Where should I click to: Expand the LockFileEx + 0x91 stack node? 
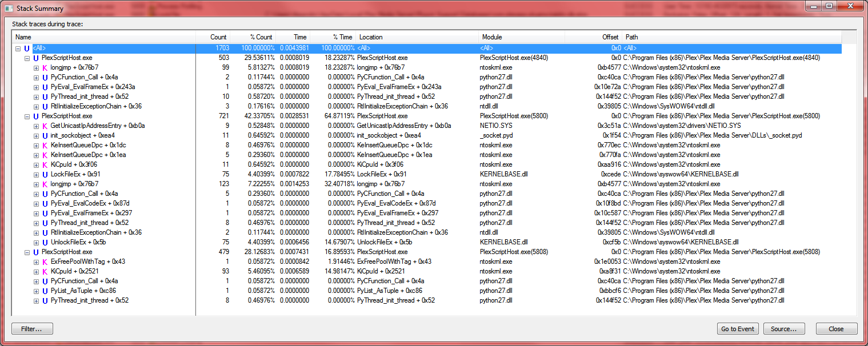[x=36, y=174]
